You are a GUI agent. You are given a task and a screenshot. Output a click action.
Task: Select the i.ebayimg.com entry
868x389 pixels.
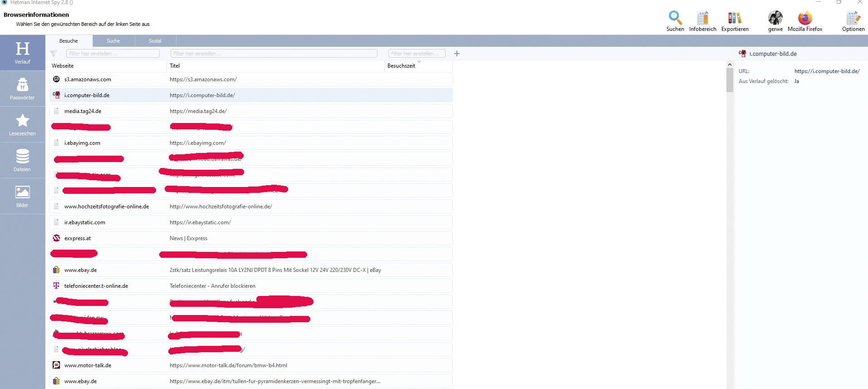pos(251,143)
